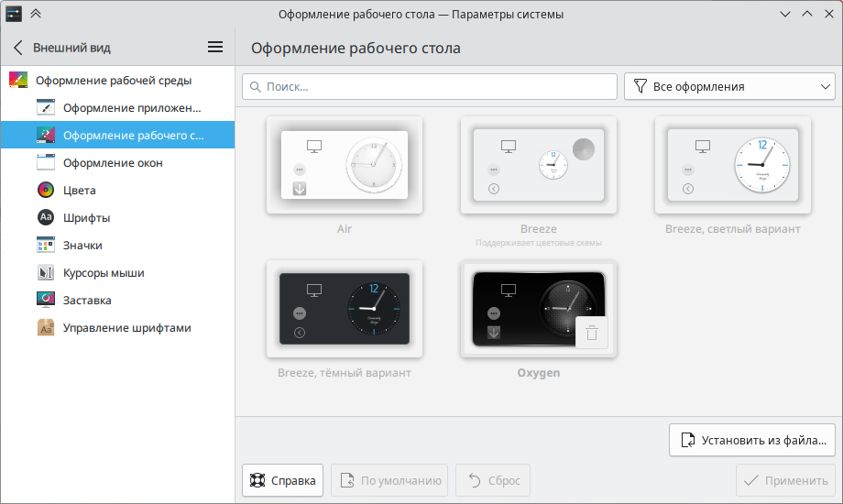Minimize the settings window

click(785, 14)
